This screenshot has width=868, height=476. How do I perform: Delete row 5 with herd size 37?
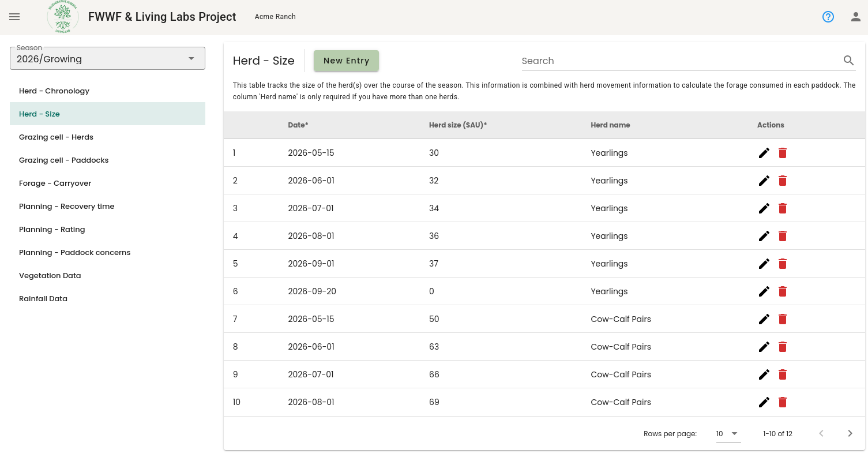783,264
